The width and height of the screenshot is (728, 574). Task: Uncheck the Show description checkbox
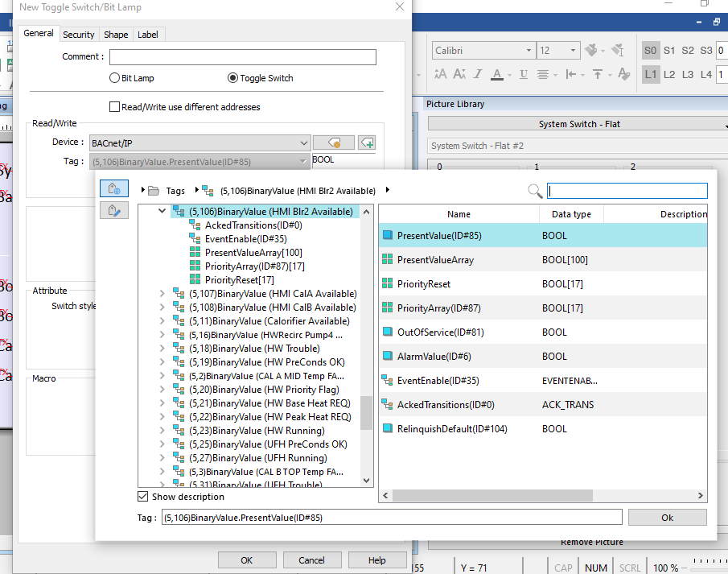pyautogui.click(x=143, y=497)
